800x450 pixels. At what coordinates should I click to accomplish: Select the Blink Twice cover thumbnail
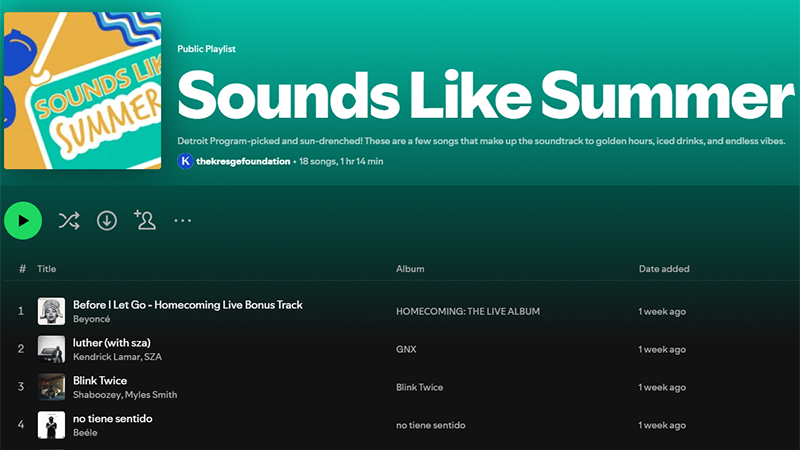pos(51,387)
